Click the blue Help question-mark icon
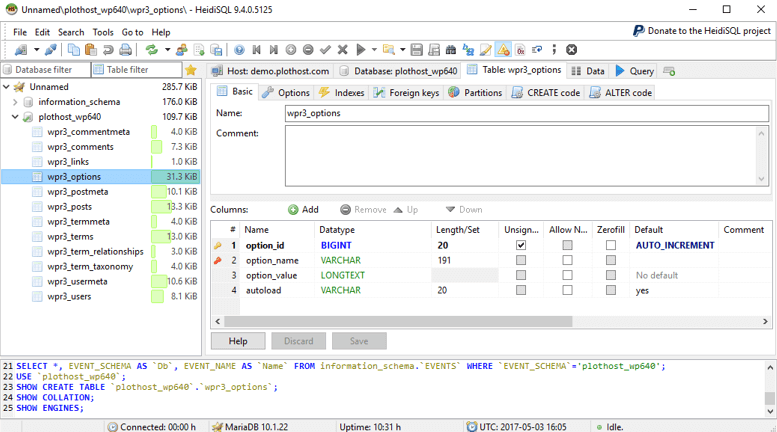The image size is (777, 432). coord(239,50)
